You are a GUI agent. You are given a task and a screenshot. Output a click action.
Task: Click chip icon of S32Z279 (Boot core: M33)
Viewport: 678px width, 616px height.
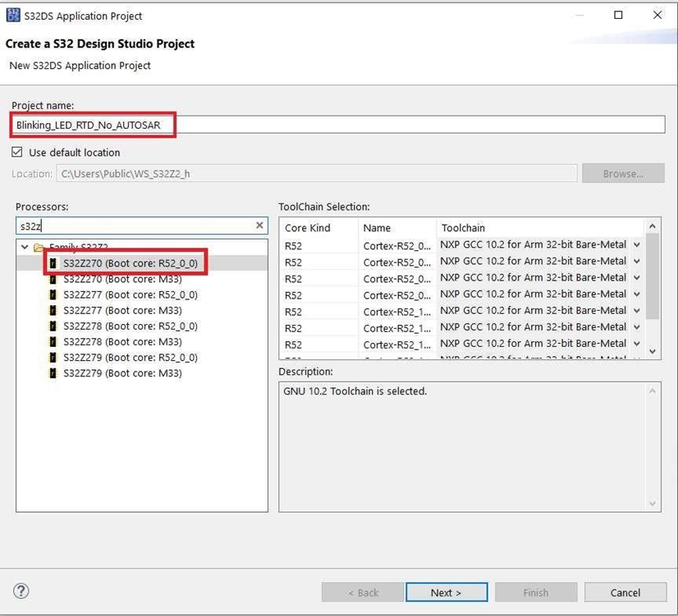pyautogui.click(x=53, y=372)
